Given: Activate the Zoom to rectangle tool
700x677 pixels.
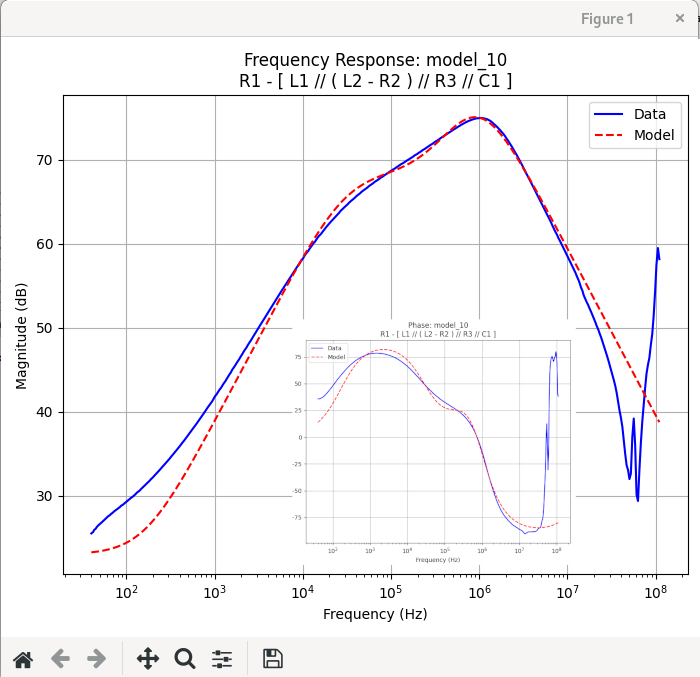Looking at the screenshot, I should point(185,659).
